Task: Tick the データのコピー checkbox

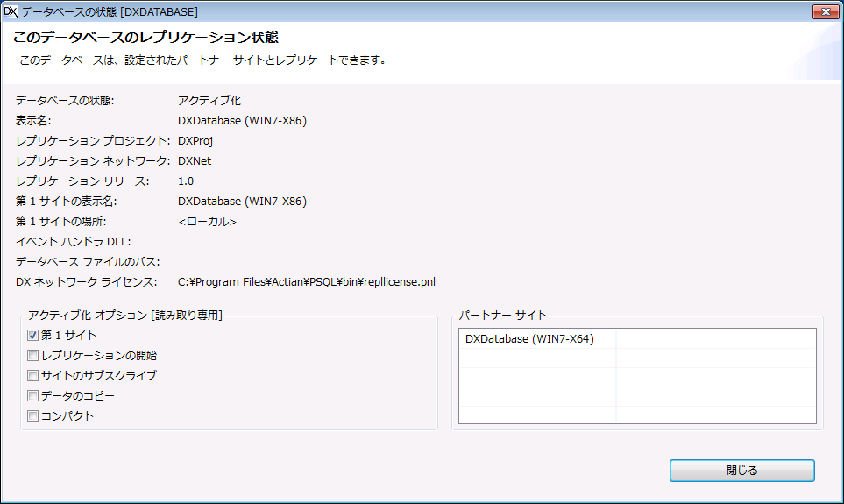Action: pyautogui.click(x=33, y=395)
